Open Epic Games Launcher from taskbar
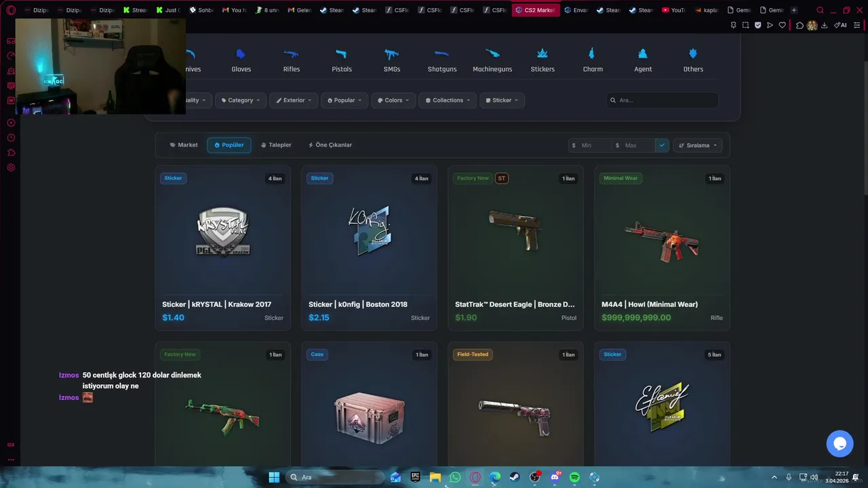This screenshot has width=868, height=488. tap(415, 477)
